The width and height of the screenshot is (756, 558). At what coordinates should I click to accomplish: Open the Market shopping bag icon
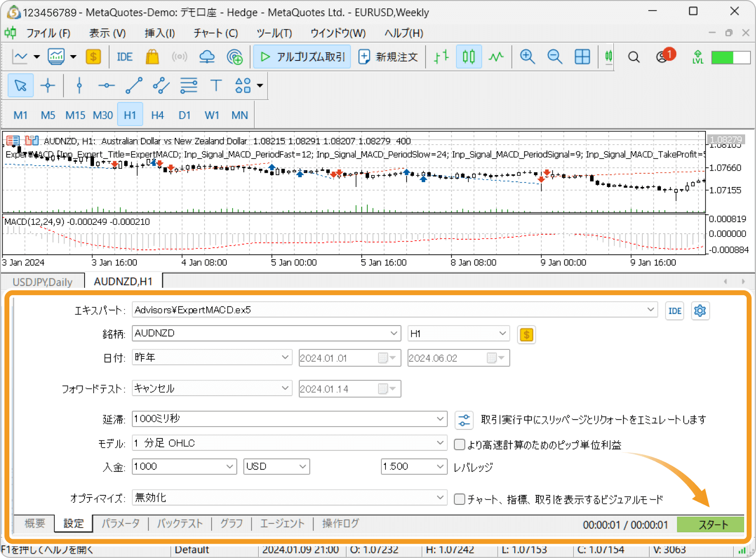[x=153, y=57]
